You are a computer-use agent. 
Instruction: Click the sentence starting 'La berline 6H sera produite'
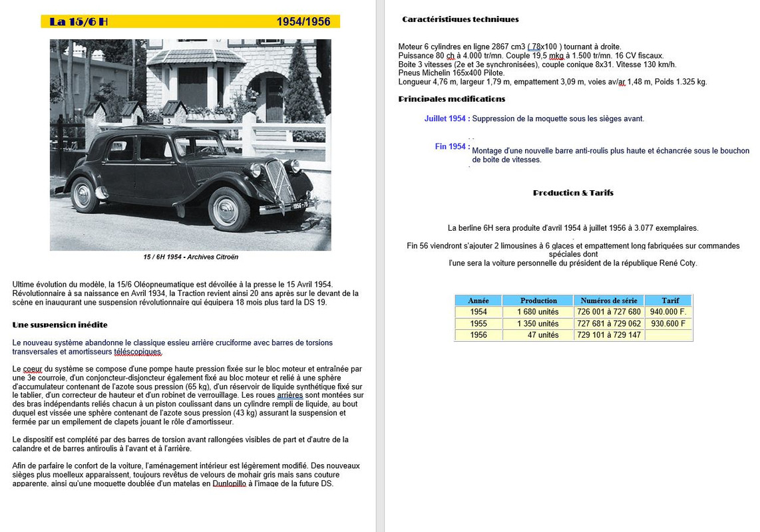pos(573,227)
